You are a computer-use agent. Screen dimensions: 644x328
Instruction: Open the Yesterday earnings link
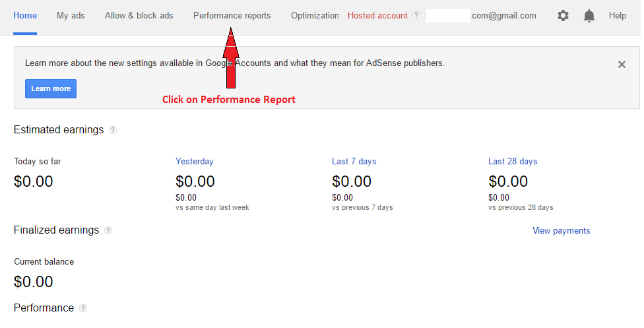pos(194,162)
